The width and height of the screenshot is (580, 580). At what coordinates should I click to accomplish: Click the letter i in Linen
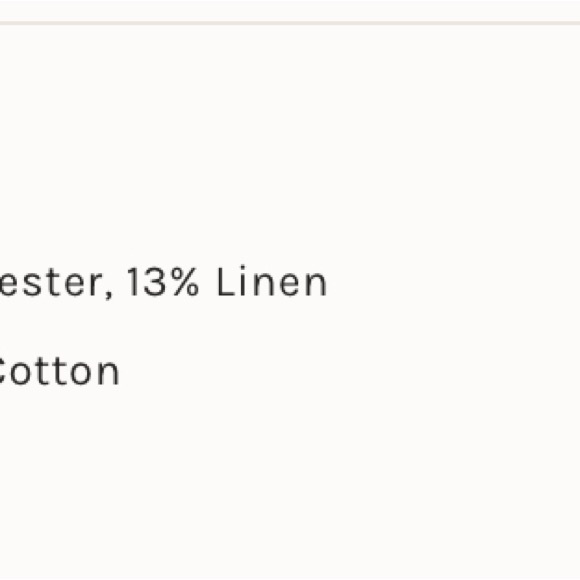(x=243, y=281)
